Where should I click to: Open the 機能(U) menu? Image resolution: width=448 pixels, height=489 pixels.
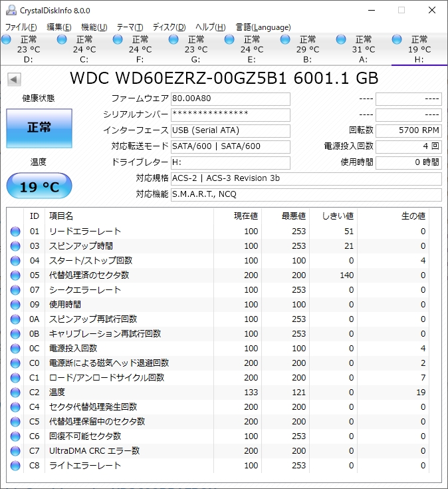[94, 27]
